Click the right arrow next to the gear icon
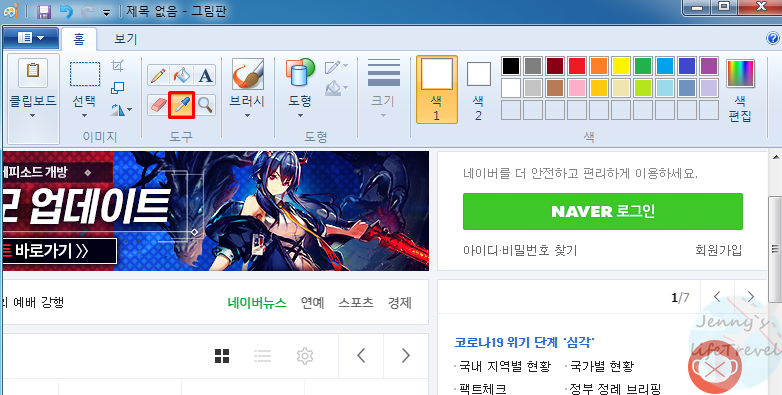 click(405, 356)
